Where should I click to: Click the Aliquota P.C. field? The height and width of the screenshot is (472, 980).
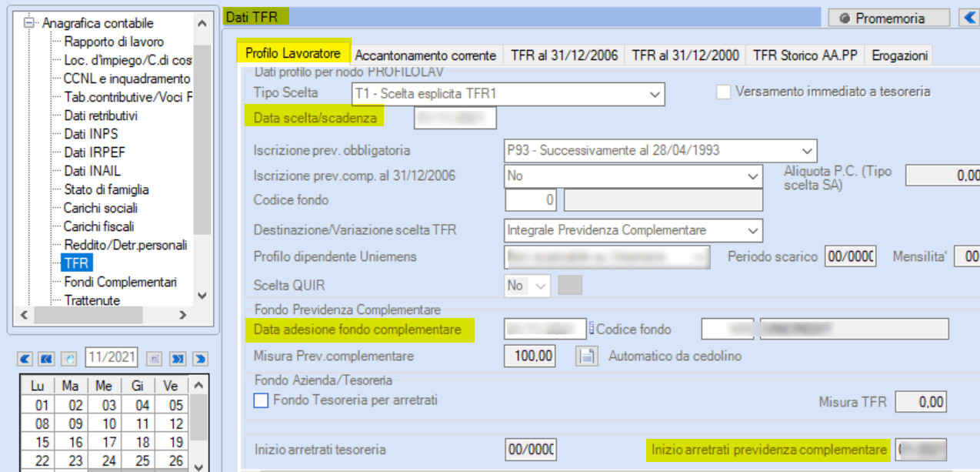click(x=942, y=176)
